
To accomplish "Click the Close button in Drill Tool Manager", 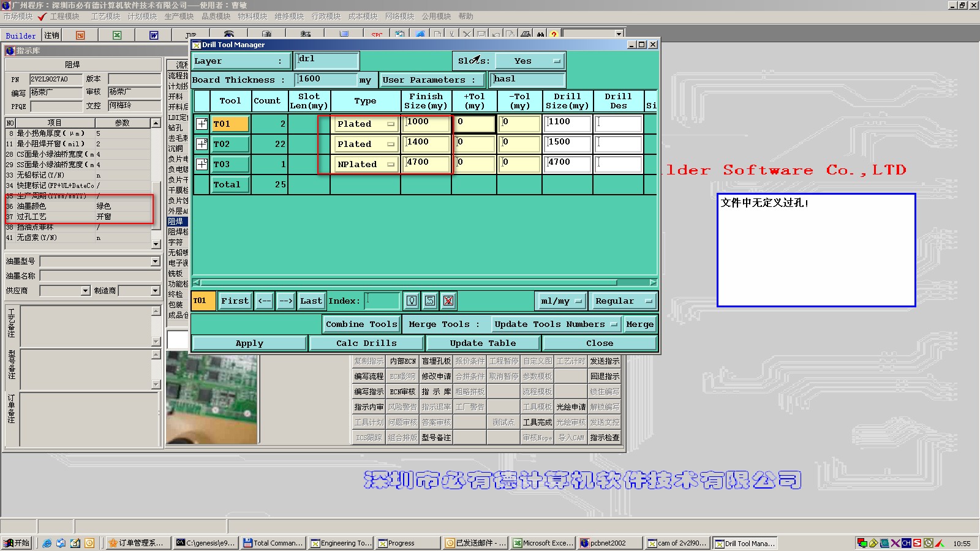I will [x=600, y=343].
